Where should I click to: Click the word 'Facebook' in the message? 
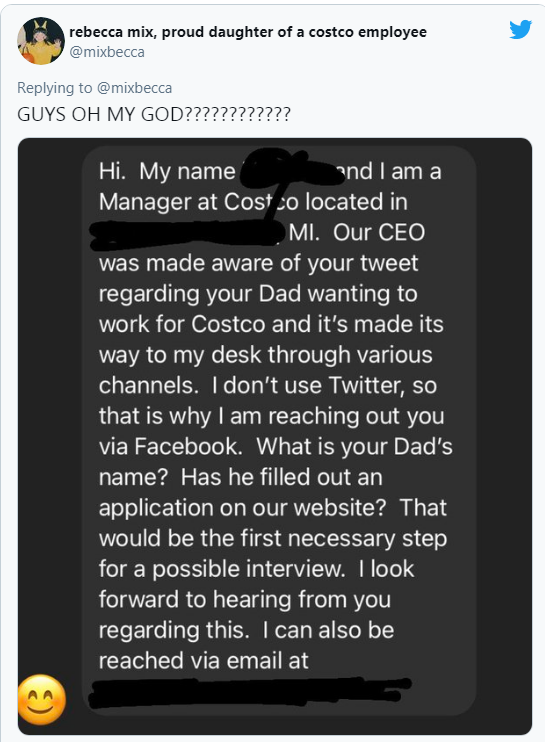coord(187,446)
